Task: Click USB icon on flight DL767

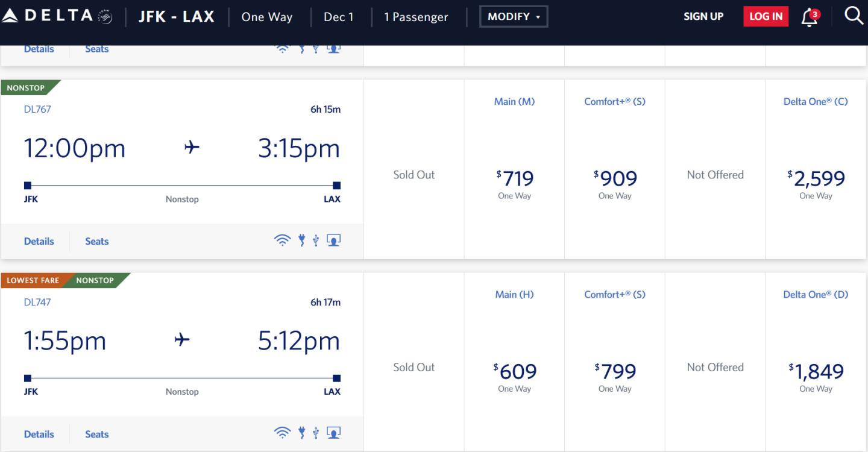Action: 316,241
